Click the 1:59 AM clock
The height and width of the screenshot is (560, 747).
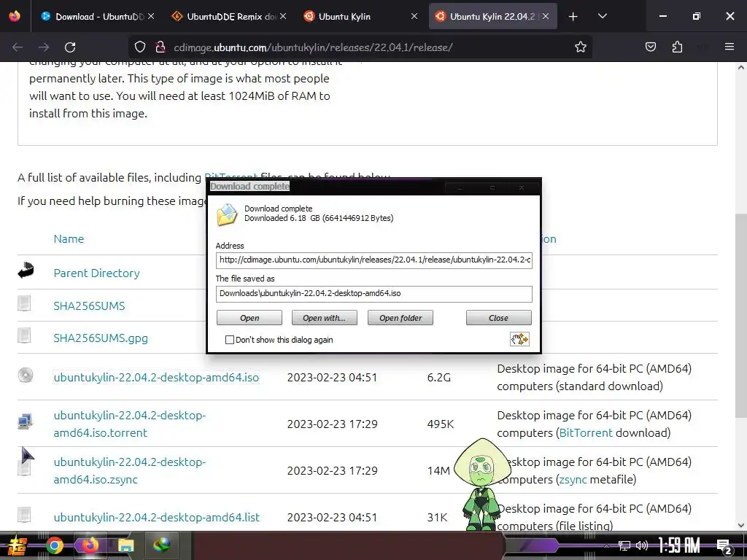click(679, 545)
